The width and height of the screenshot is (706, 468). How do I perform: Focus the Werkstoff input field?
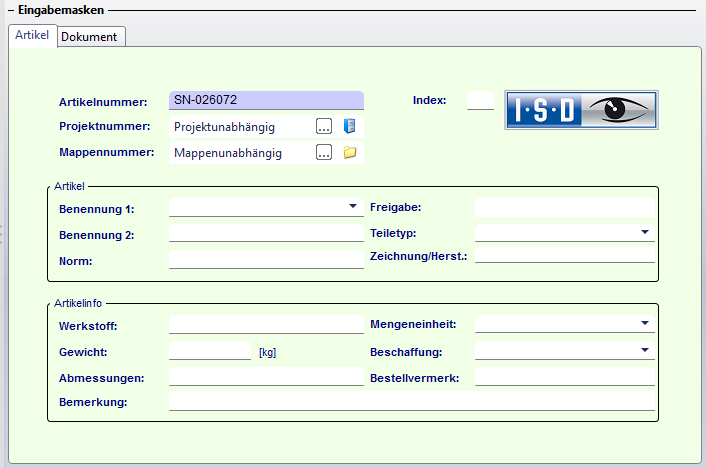point(266,324)
